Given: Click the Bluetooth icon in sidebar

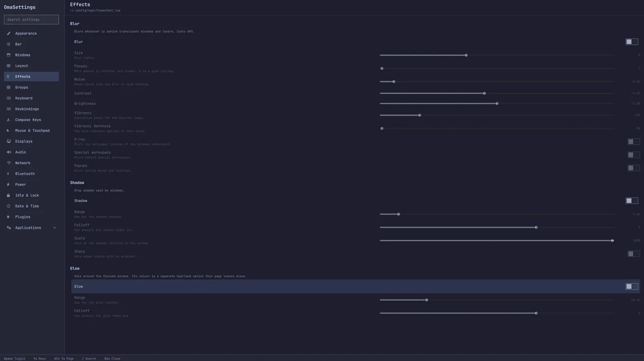Looking at the screenshot, I should [8, 174].
